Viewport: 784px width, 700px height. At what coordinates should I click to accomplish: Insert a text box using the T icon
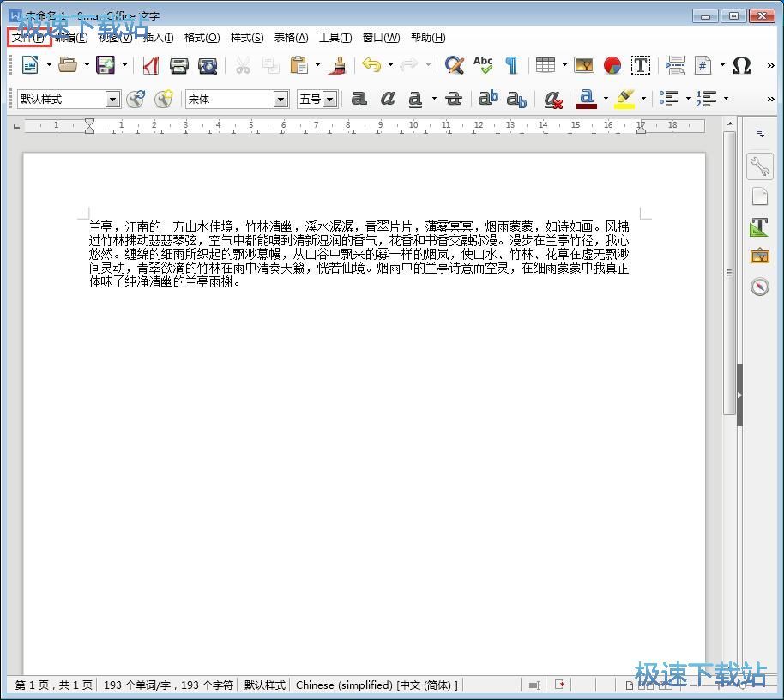tap(640, 65)
